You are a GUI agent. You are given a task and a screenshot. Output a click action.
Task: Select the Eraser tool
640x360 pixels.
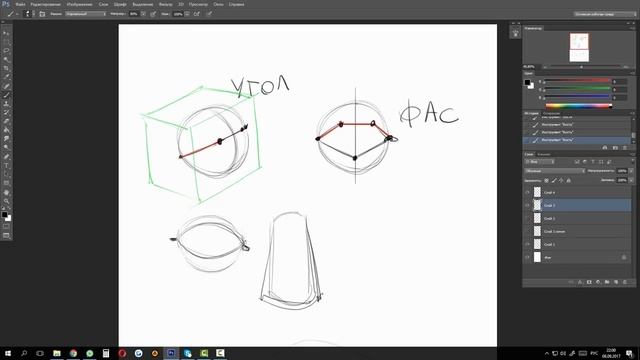pos(6,122)
